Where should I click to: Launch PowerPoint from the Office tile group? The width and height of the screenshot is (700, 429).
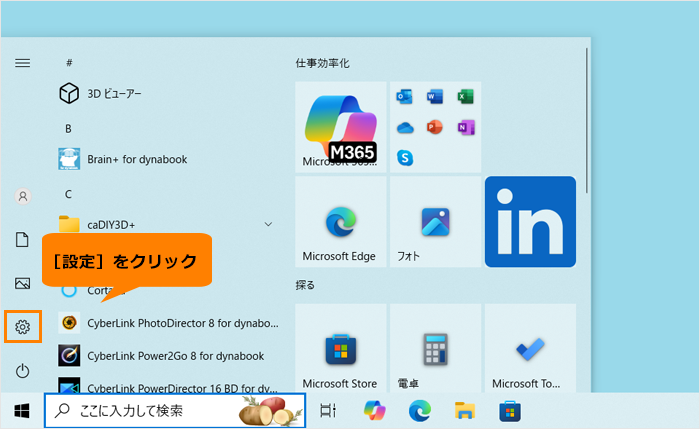(435, 127)
